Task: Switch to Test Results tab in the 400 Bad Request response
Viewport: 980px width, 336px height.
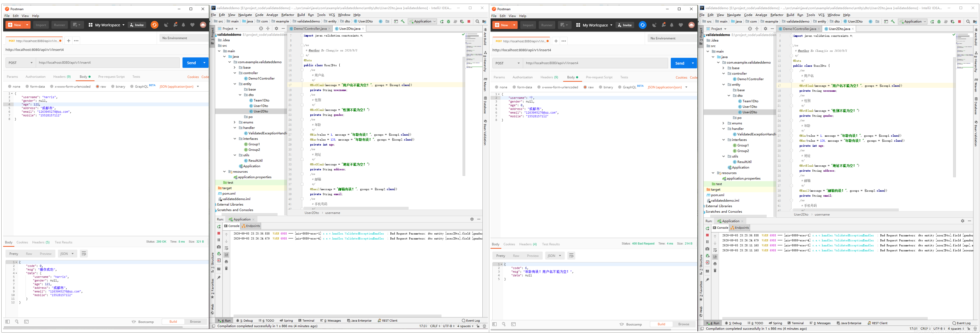Action: pos(550,244)
